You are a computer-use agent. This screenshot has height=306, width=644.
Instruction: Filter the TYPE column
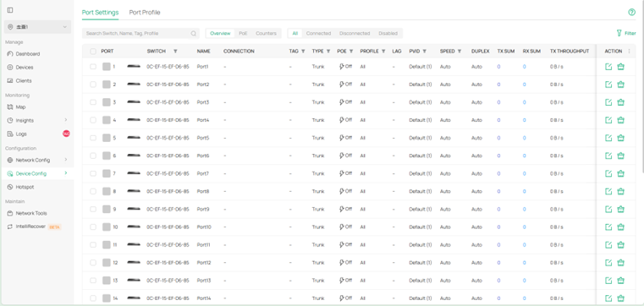pos(328,52)
